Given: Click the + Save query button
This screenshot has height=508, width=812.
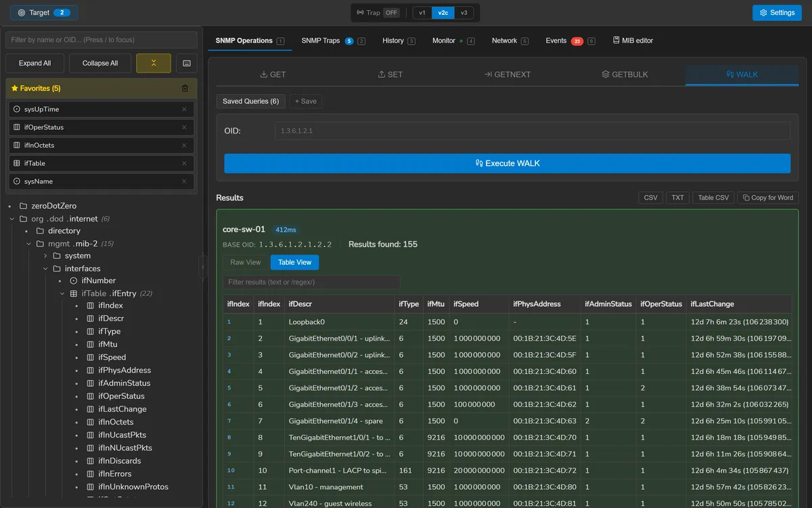Looking at the screenshot, I should point(306,101).
